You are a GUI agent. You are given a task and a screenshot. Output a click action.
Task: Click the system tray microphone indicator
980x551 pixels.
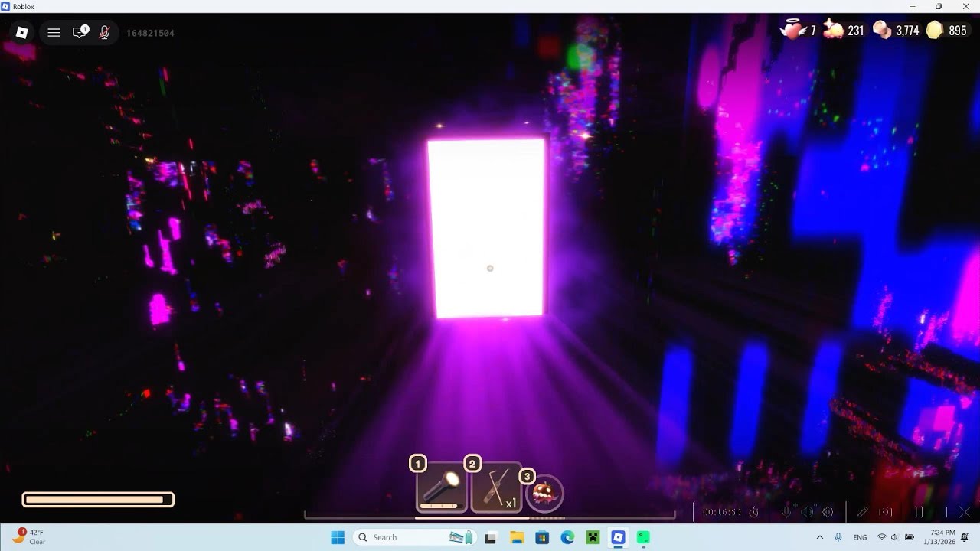[838, 537]
